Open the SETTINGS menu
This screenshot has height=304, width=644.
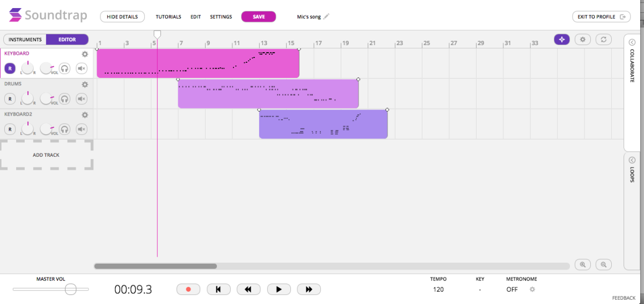click(x=221, y=17)
